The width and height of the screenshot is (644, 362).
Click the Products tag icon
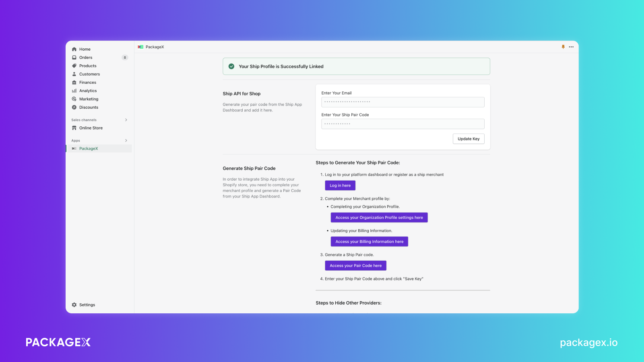(74, 66)
